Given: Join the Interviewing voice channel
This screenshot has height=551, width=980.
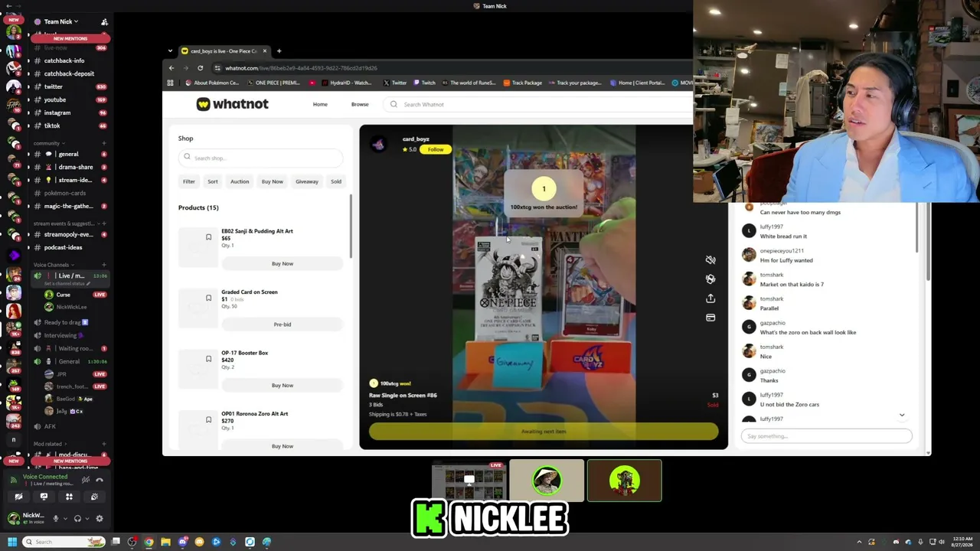Looking at the screenshot, I should tap(60, 335).
